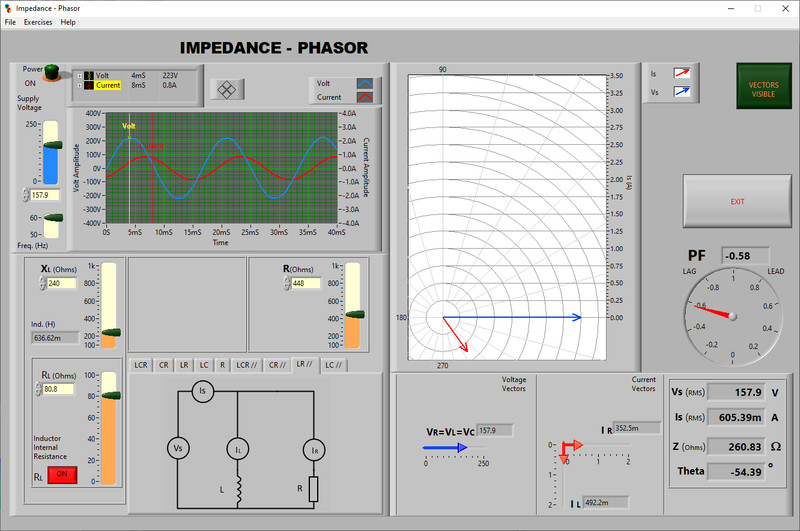The height and width of the screenshot is (531, 800).
Task: Select the LR // parallel tab
Action: click(x=305, y=364)
